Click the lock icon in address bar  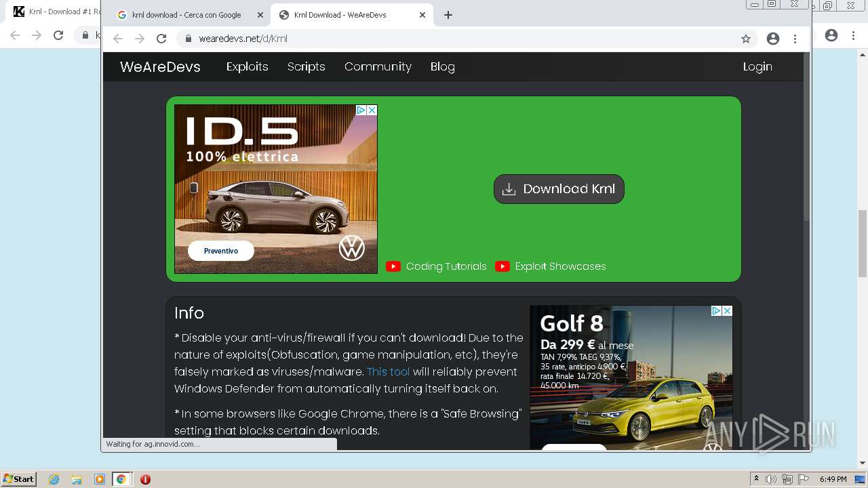coord(189,39)
